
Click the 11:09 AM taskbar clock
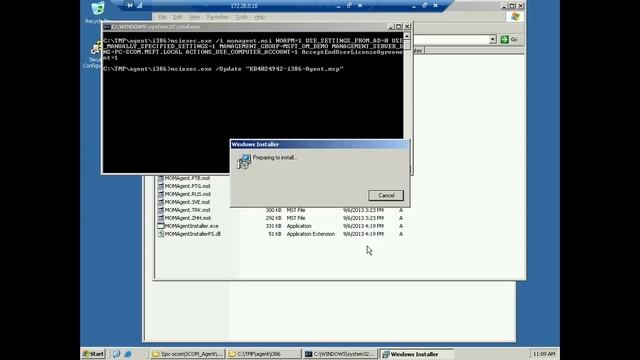544,354
